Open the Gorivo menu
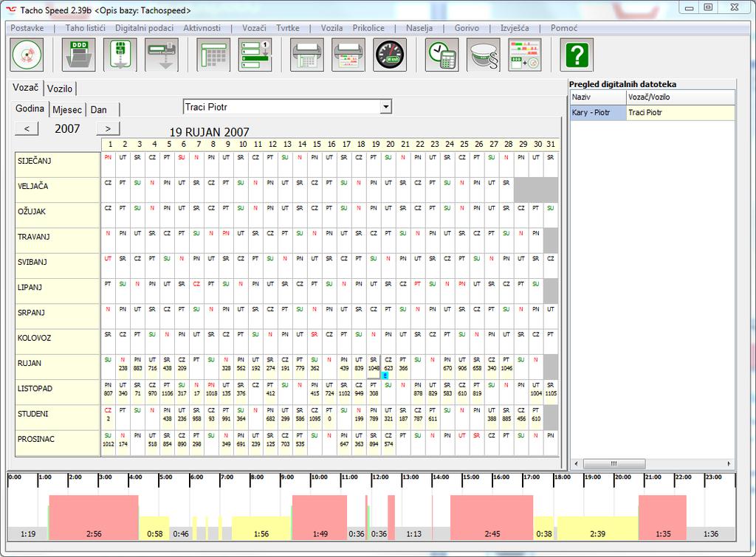The image size is (756, 557). click(x=467, y=28)
